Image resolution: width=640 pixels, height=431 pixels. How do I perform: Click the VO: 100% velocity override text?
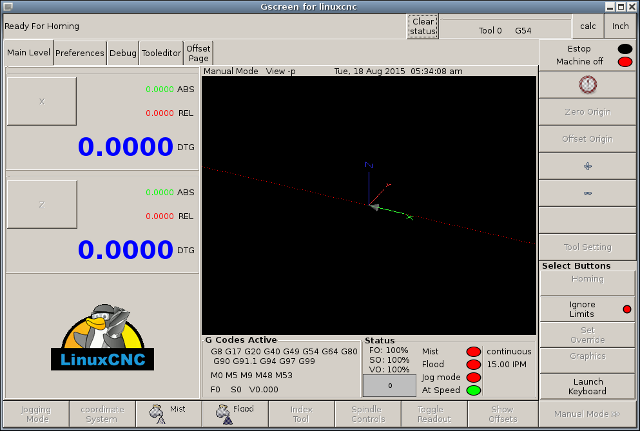tap(389, 369)
